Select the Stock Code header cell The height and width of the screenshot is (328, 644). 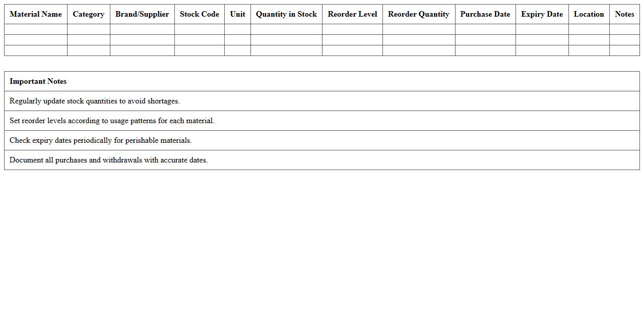coord(199,14)
